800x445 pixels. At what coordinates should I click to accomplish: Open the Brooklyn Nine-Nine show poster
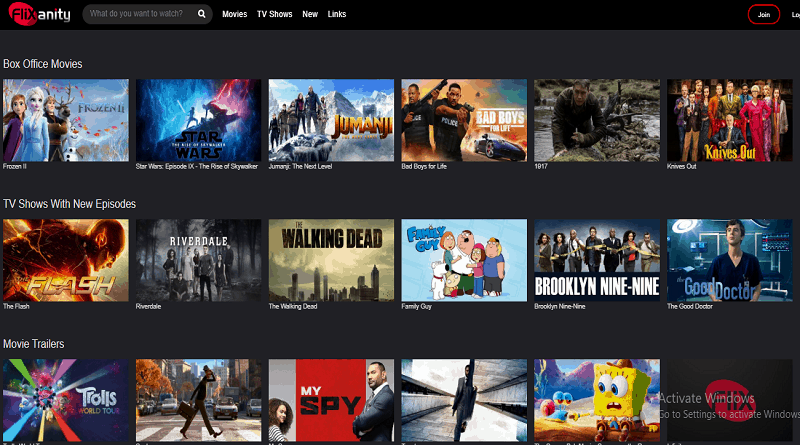(x=596, y=259)
